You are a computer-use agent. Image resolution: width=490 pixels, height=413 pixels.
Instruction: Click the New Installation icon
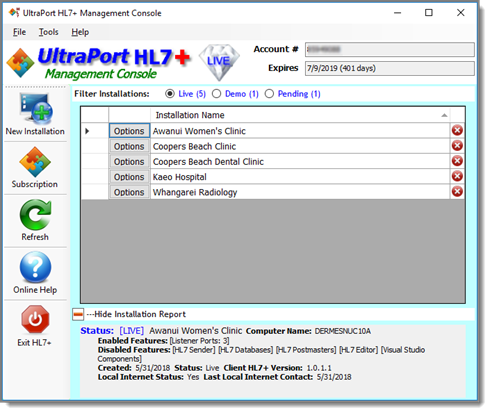pos(36,108)
